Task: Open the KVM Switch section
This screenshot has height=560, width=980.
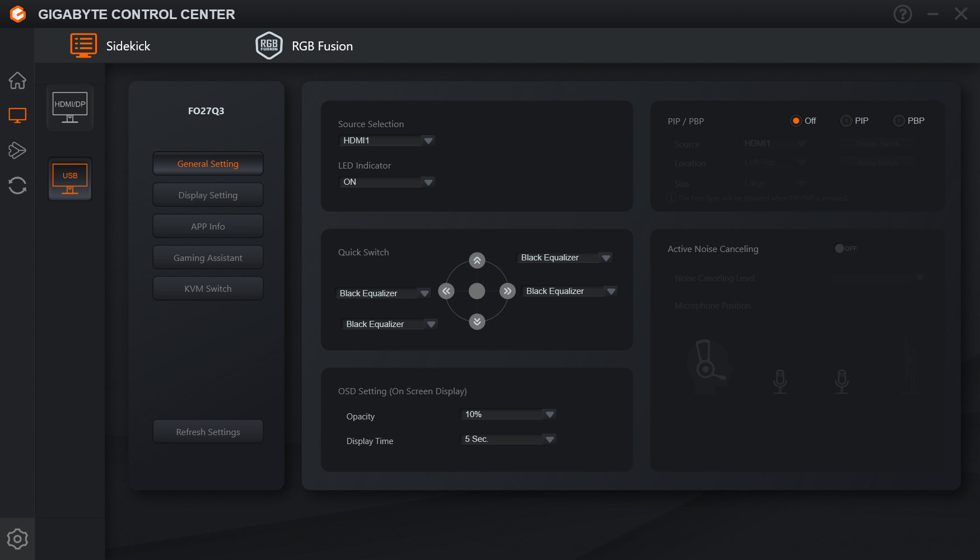Action: 208,288
